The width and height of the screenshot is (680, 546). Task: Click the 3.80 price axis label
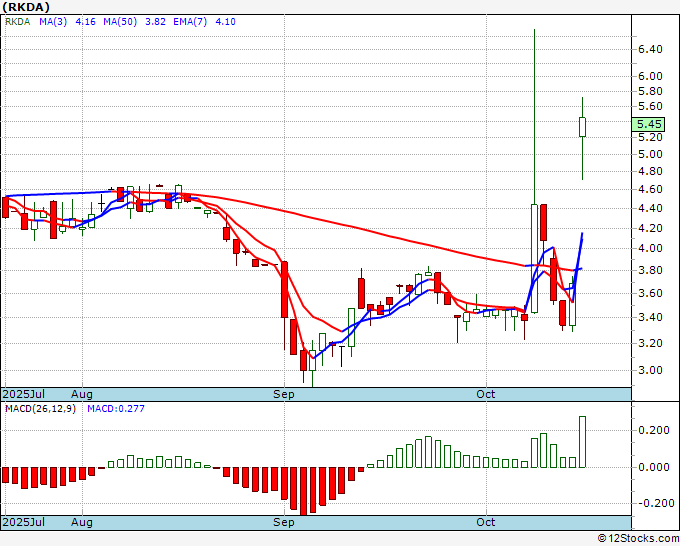pos(650,271)
